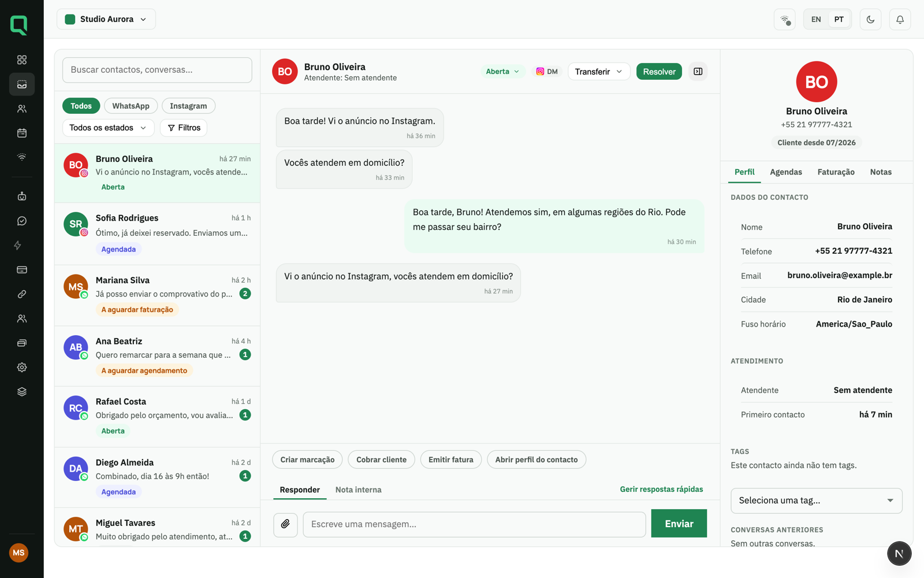The image size is (924, 578).
Task: Select the Instagram channel filter chip
Action: click(188, 106)
